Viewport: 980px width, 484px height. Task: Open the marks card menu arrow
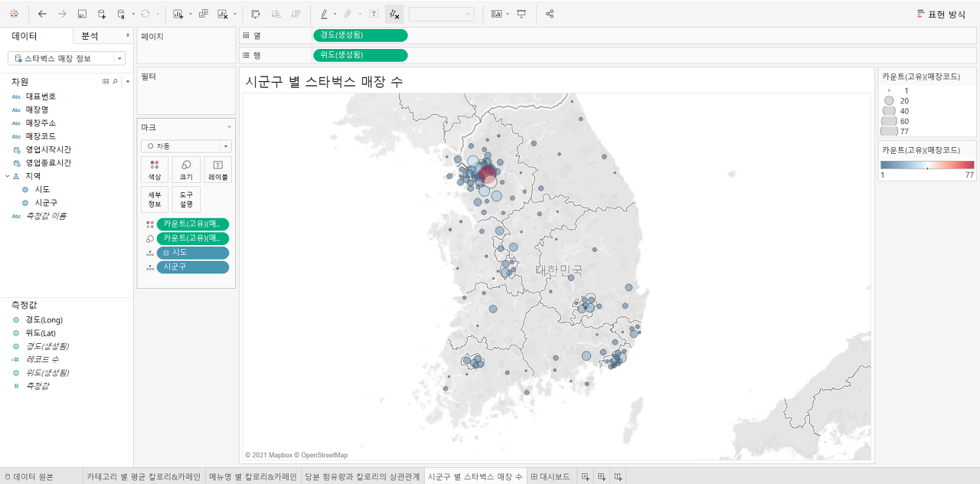(229, 127)
